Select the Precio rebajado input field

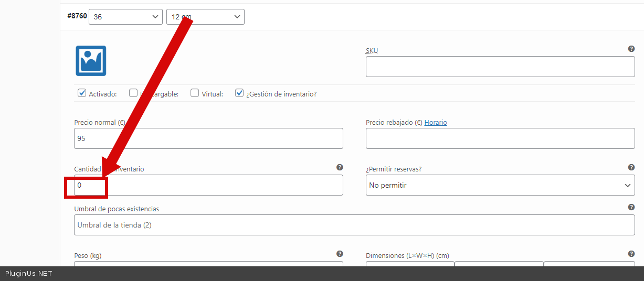(500, 138)
